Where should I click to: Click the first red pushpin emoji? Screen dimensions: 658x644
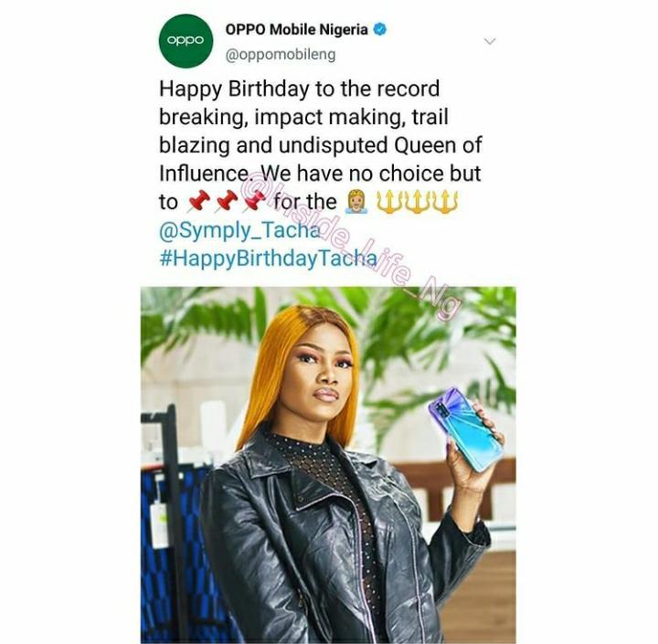click(x=198, y=201)
